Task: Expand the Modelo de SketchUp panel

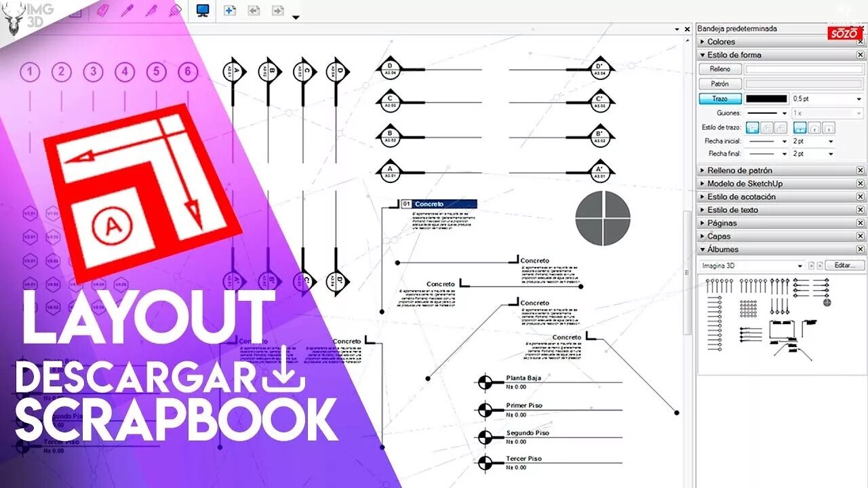Action: 703,184
